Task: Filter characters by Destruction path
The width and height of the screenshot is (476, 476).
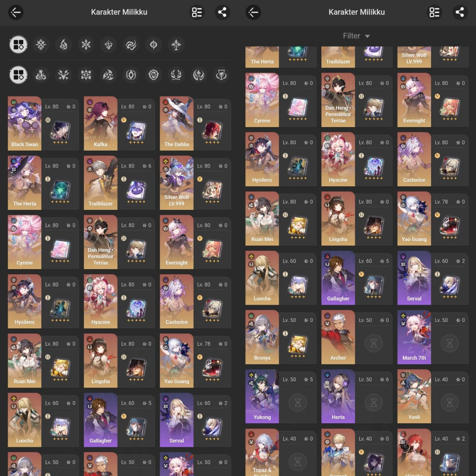Action: [41, 75]
